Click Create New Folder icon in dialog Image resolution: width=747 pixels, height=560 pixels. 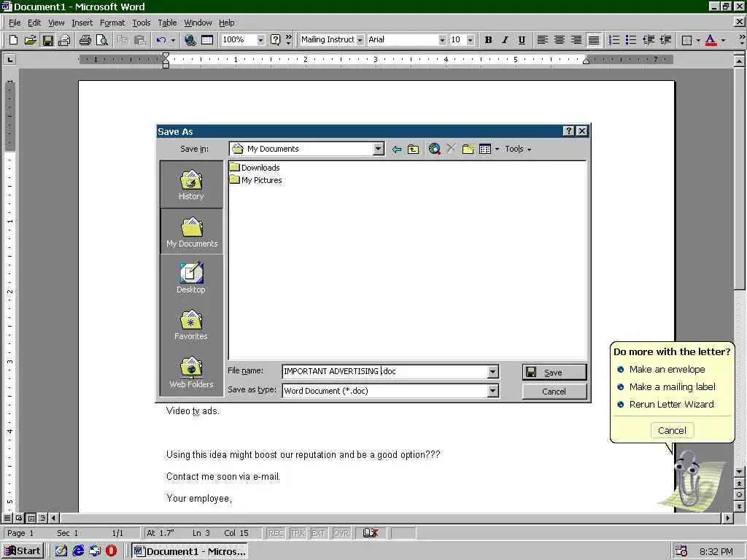coord(468,149)
